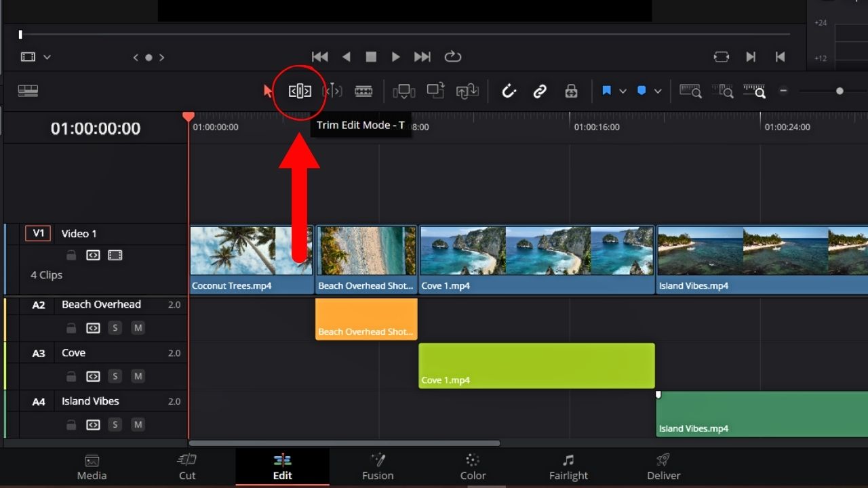Image resolution: width=868 pixels, height=488 pixels.
Task: Toggle auto track selector on Cove track
Action: (93, 376)
